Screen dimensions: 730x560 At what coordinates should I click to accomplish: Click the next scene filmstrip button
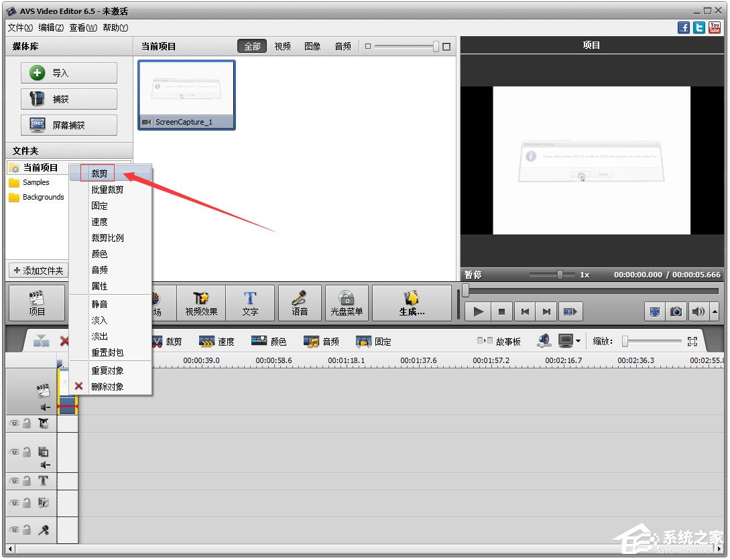point(570,311)
